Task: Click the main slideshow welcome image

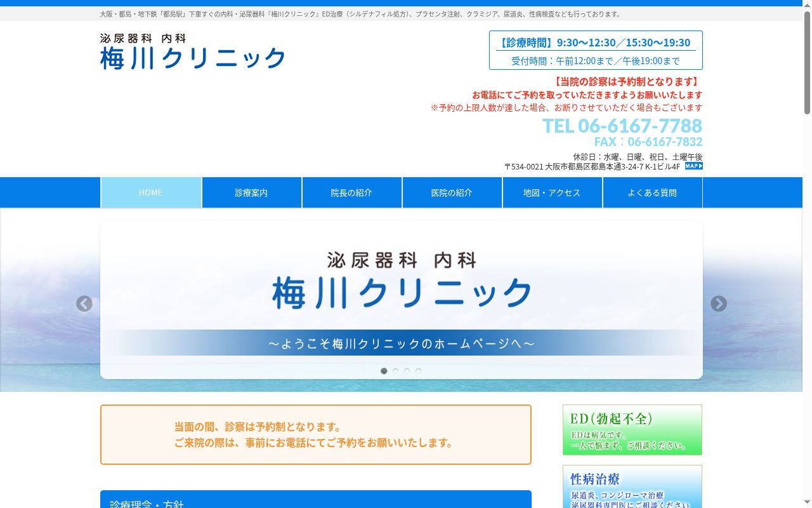Action: point(402,300)
